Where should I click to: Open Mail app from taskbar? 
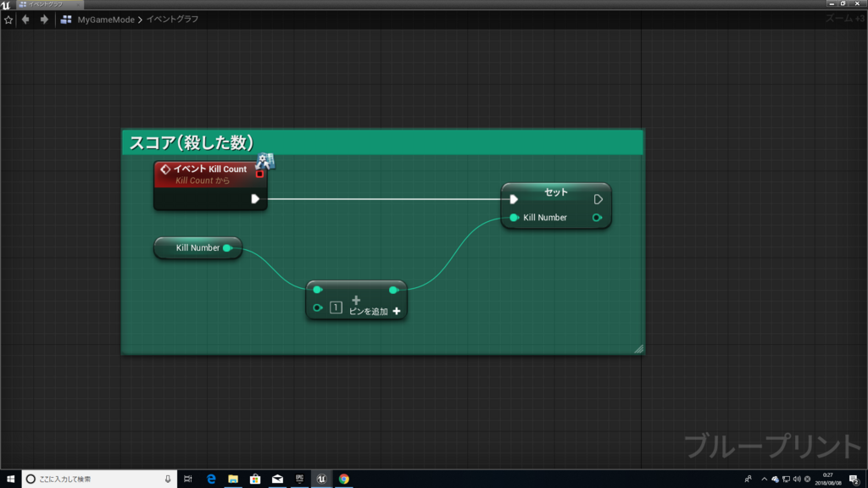pos(277,480)
